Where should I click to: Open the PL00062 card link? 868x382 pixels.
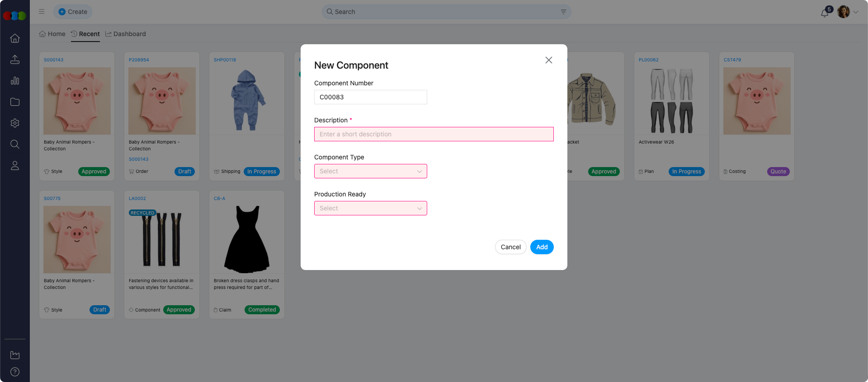tap(649, 60)
